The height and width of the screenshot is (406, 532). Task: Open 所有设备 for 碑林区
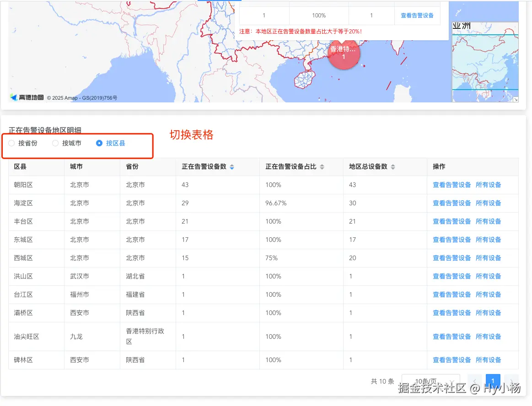(x=488, y=360)
